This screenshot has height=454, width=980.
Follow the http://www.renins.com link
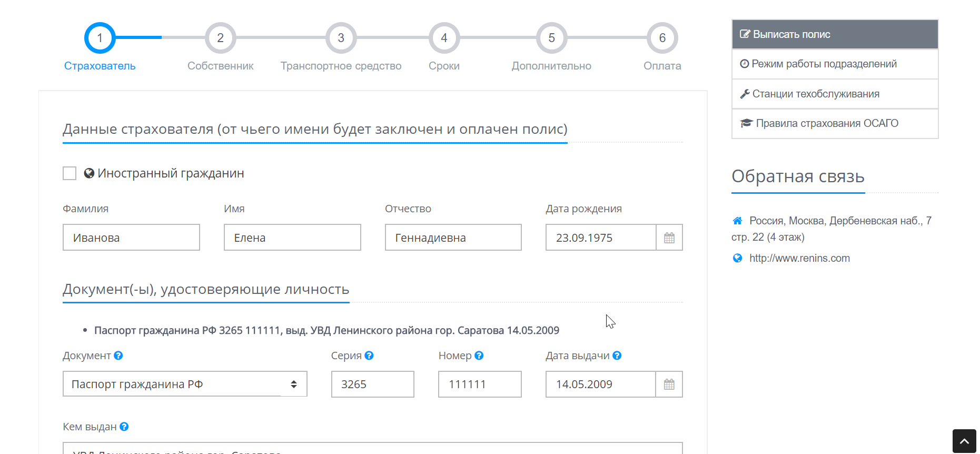pyautogui.click(x=799, y=258)
